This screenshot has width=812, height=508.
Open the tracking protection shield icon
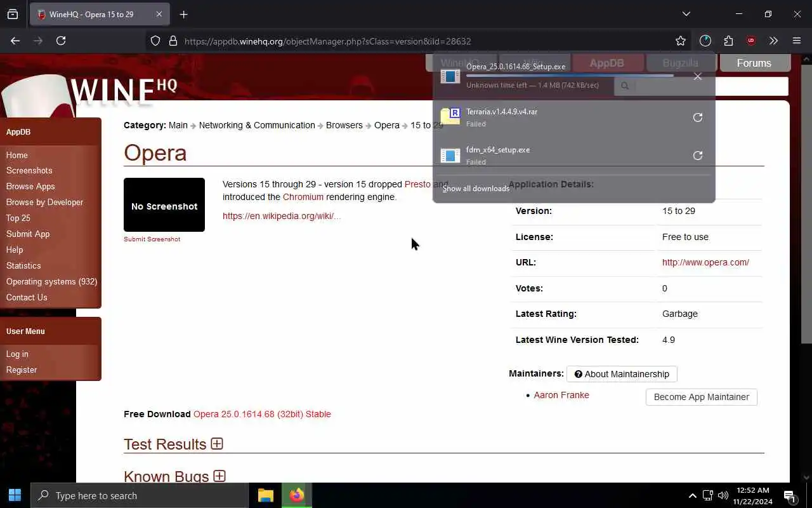tap(155, 41)
